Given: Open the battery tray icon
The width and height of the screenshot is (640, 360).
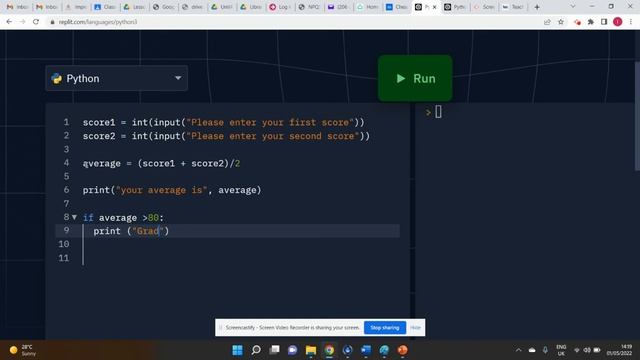Looking at the screenshot, I should click(597, 350).
